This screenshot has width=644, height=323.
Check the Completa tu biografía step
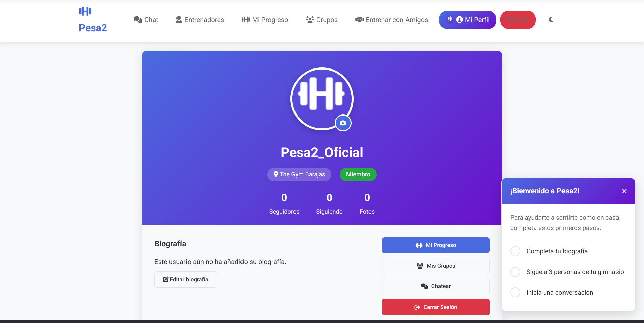515,251
